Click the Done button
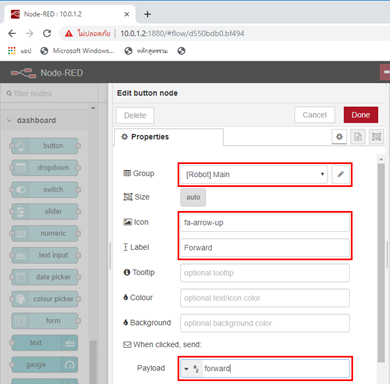 [361, 115]
